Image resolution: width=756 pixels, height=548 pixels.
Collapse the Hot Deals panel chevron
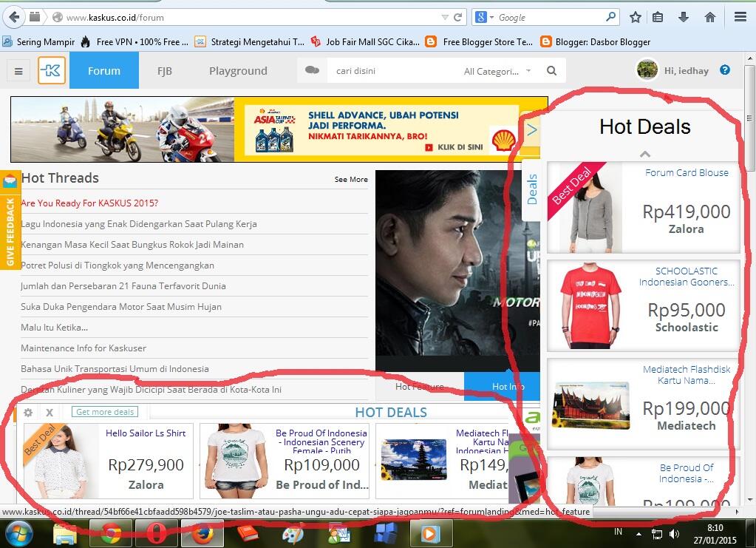pyautogui.click(x=644, y=154)
